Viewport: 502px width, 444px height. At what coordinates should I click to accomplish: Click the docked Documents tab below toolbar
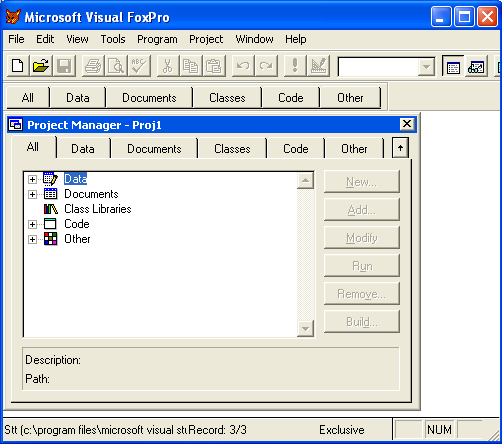pos(149,98)
